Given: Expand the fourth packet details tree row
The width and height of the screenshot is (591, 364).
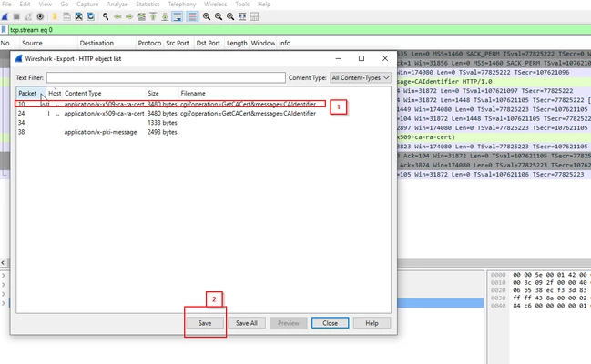Looking at the screenshot, I should [x=4, y=303].
